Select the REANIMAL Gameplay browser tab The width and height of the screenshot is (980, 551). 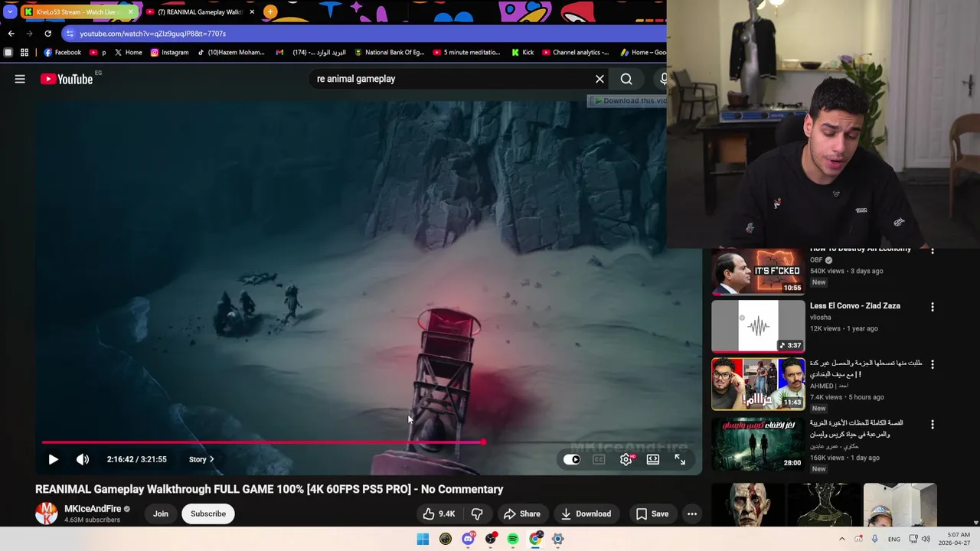tap(199, 11)
